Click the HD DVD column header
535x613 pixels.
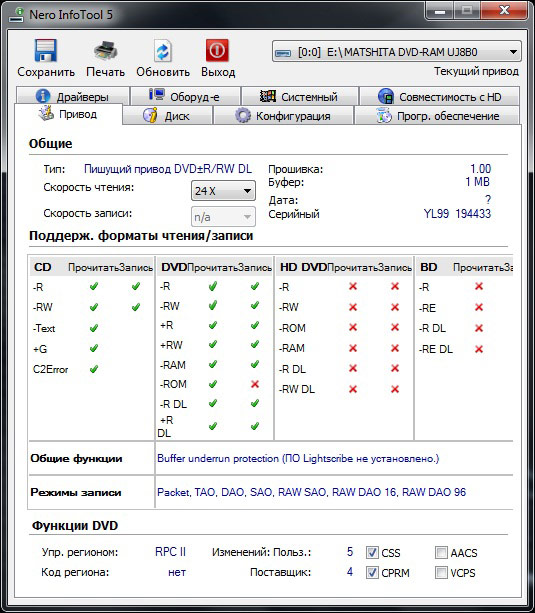[303, 267]
